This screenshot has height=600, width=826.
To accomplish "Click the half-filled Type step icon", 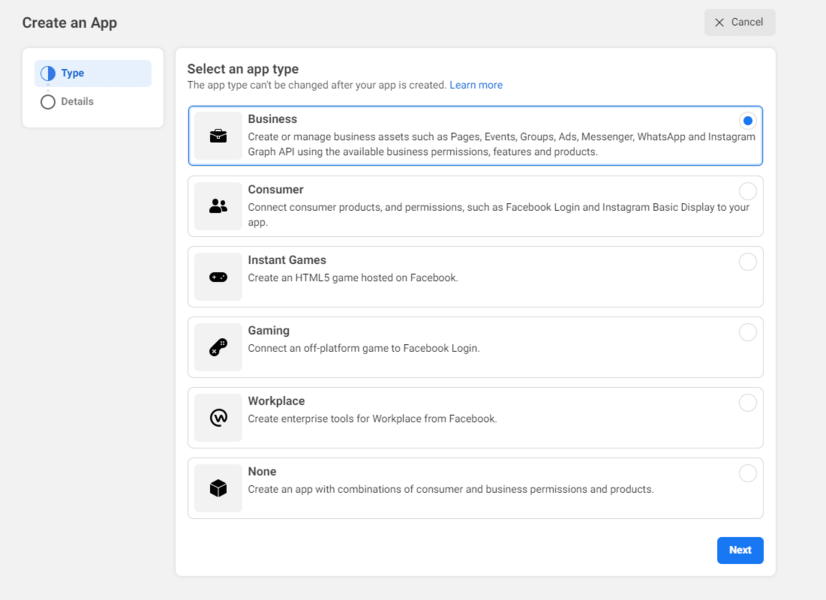I will [48, 74].
